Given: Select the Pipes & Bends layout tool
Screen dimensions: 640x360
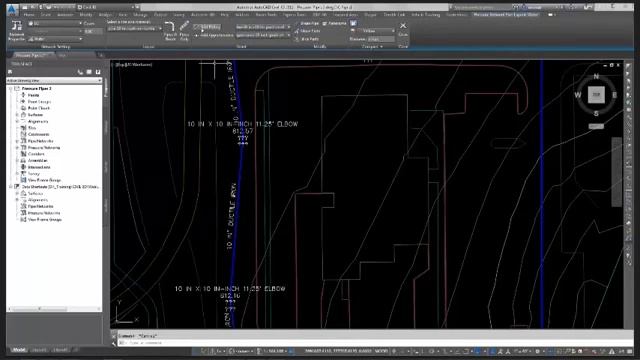Looking at the screenshot, I should 170,31.
